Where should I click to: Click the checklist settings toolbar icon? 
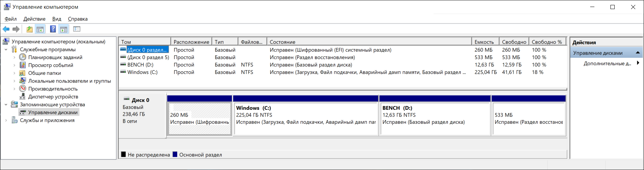coord(77,29)
